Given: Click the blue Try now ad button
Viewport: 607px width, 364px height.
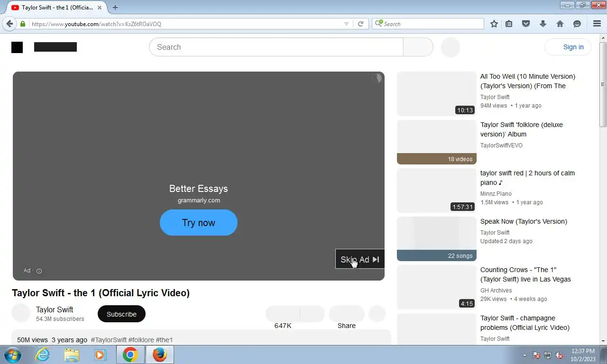Looking at the screenshot, I should coord(199,223).
